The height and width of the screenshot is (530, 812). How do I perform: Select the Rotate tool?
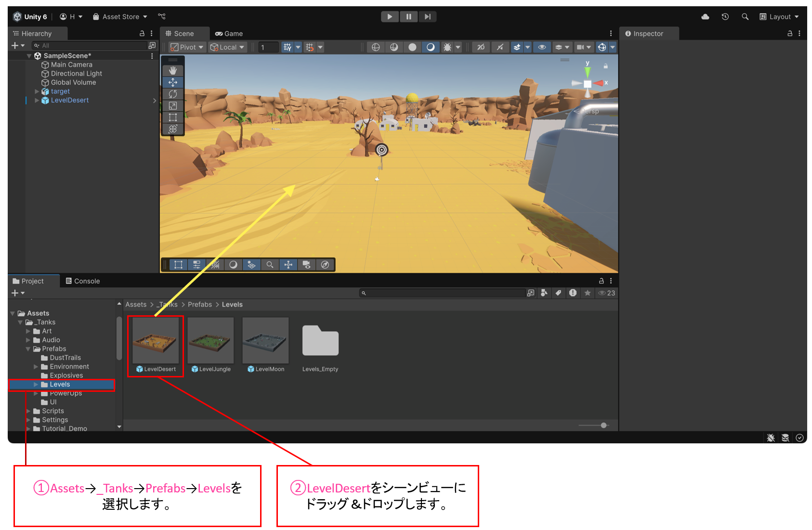(173, 94)
